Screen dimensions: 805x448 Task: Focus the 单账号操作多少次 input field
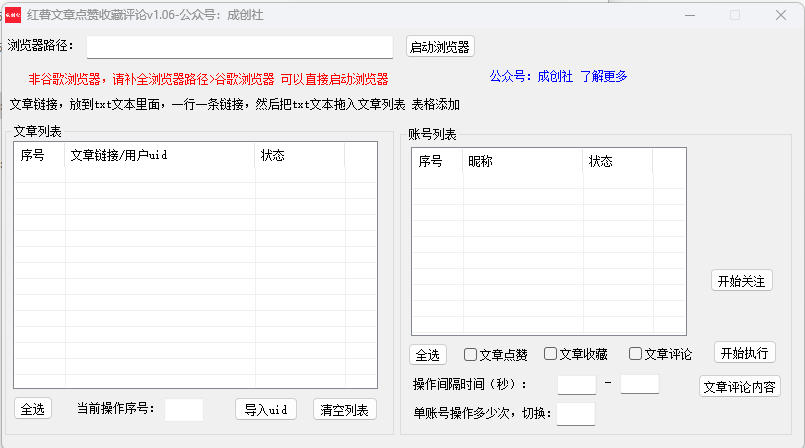[x=576, y=413]
